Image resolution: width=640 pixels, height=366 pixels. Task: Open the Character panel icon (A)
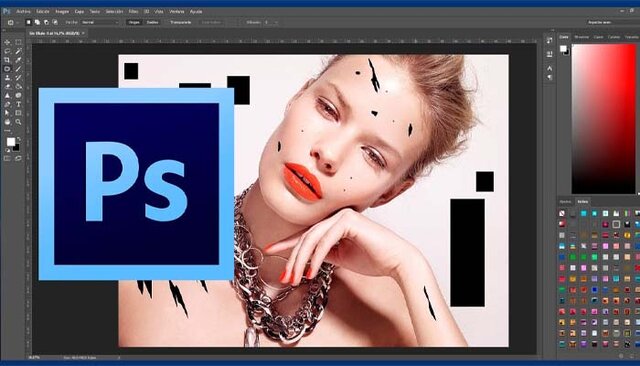[x=550, y=68]
